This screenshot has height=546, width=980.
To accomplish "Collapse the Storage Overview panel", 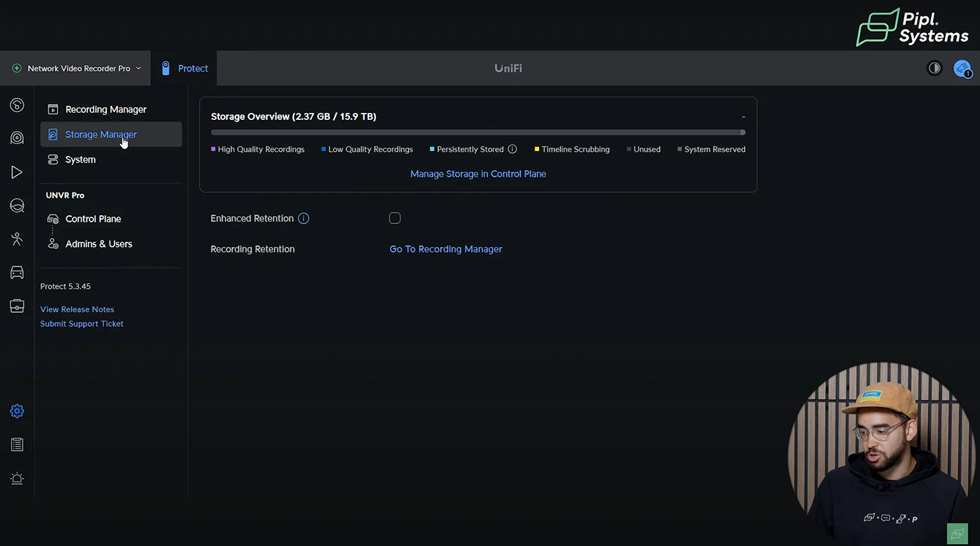I will coord(743,117).
